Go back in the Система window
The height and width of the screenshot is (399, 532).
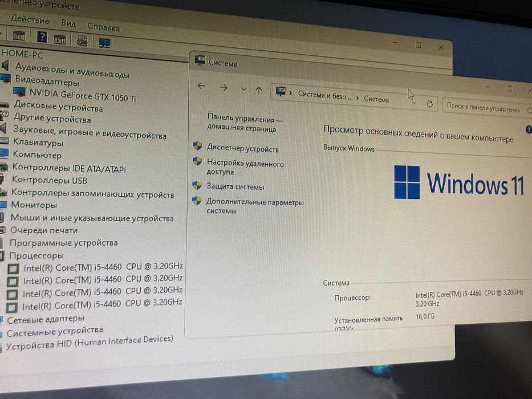coord(201,86)
